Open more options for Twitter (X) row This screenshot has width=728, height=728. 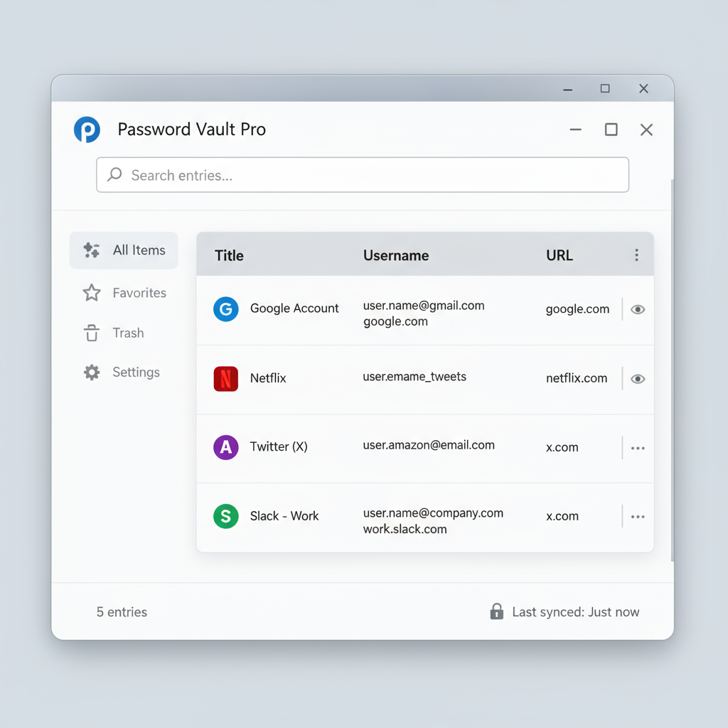click(638, 449)
